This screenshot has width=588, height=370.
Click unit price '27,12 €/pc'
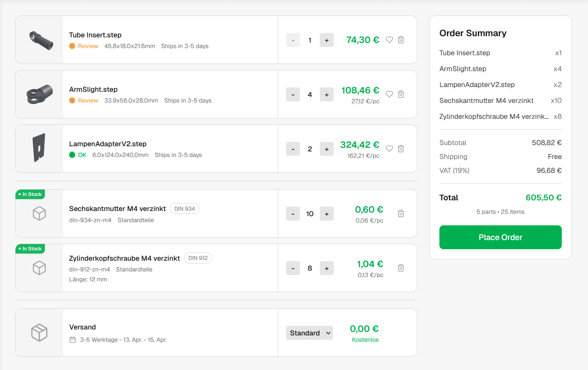pyautogui.click(x=366, y=101)
